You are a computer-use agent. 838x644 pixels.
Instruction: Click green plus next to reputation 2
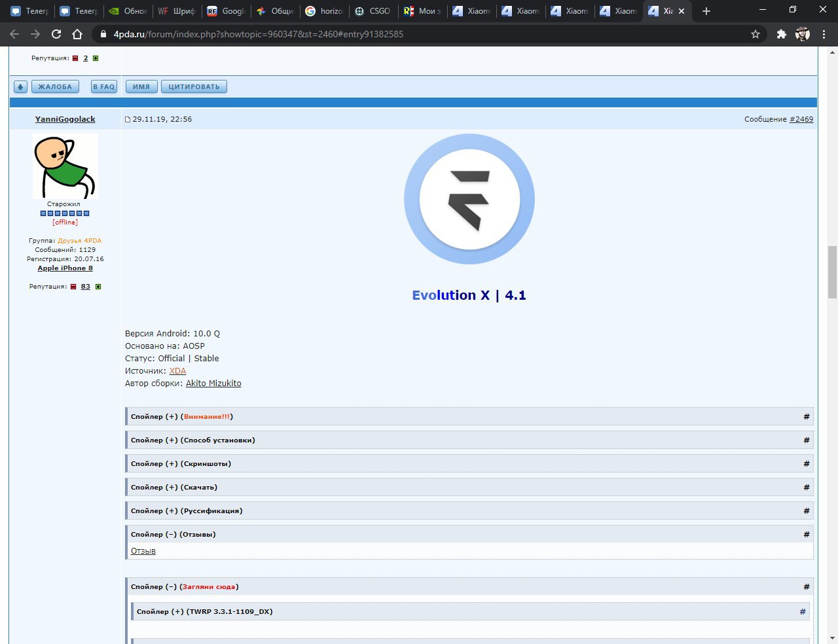coord(96,58)
